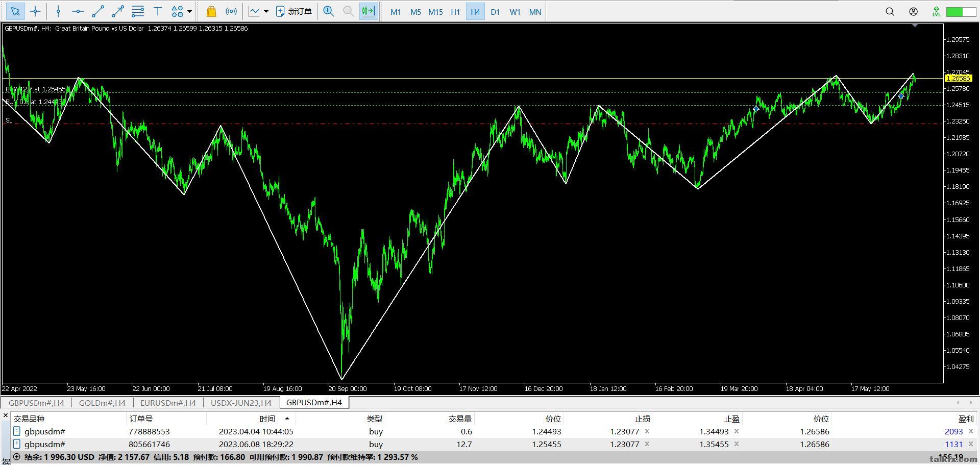This screenshot has width=980, height=465.
Task: Open the shapes objects tool
Action: click(x=177, y=11)
